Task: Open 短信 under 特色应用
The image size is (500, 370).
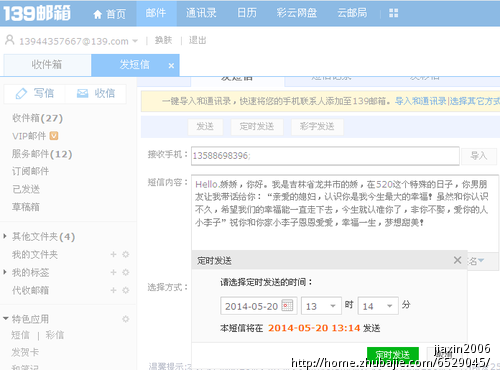Action: (21, 335)
